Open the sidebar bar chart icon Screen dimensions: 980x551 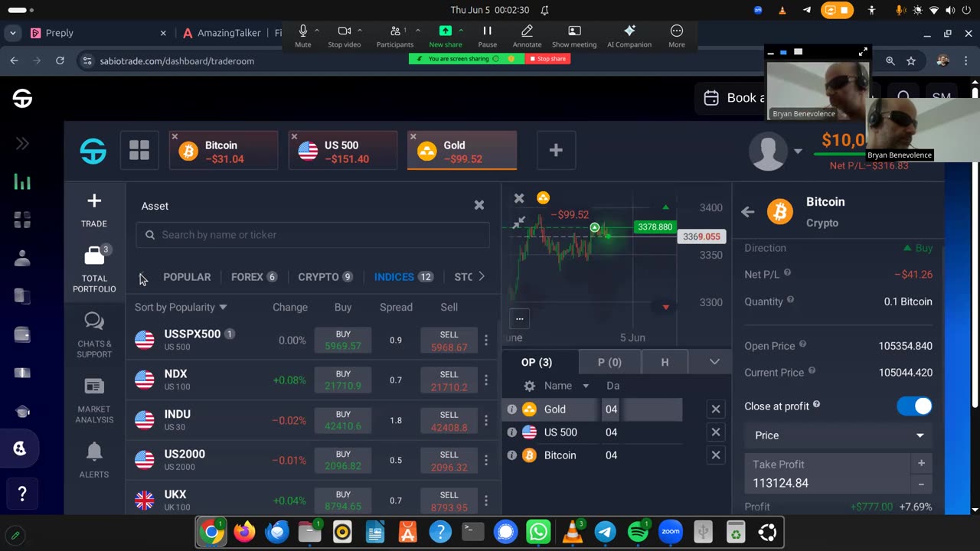point(22,181)
